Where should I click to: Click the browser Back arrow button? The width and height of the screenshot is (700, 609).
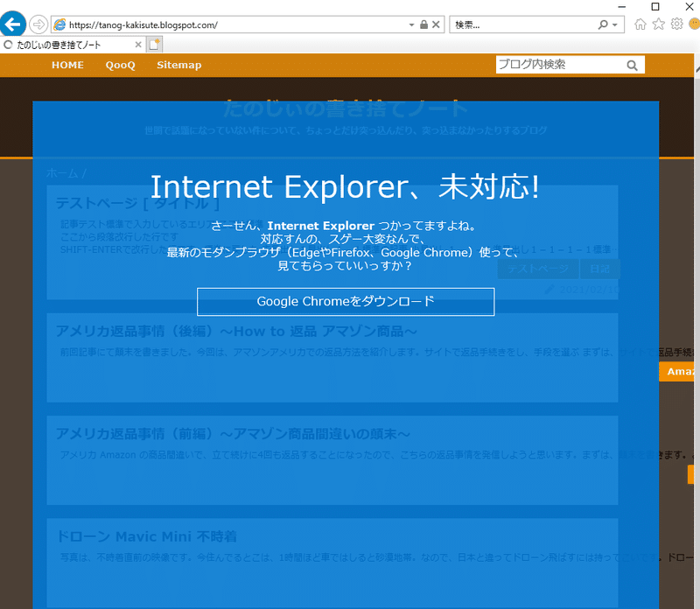[13, 24]
